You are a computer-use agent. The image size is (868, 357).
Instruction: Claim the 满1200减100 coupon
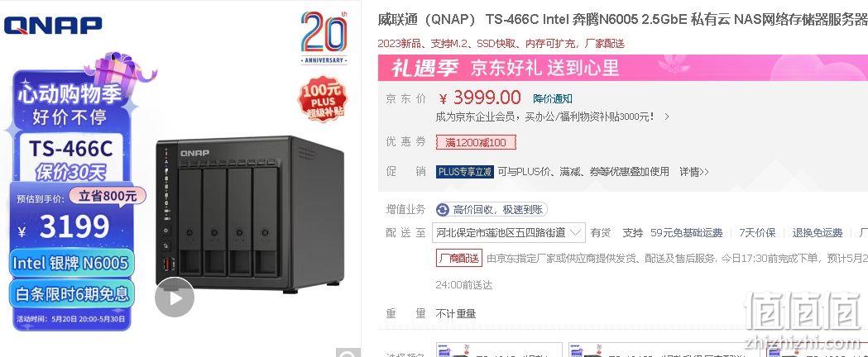(476, 143)
